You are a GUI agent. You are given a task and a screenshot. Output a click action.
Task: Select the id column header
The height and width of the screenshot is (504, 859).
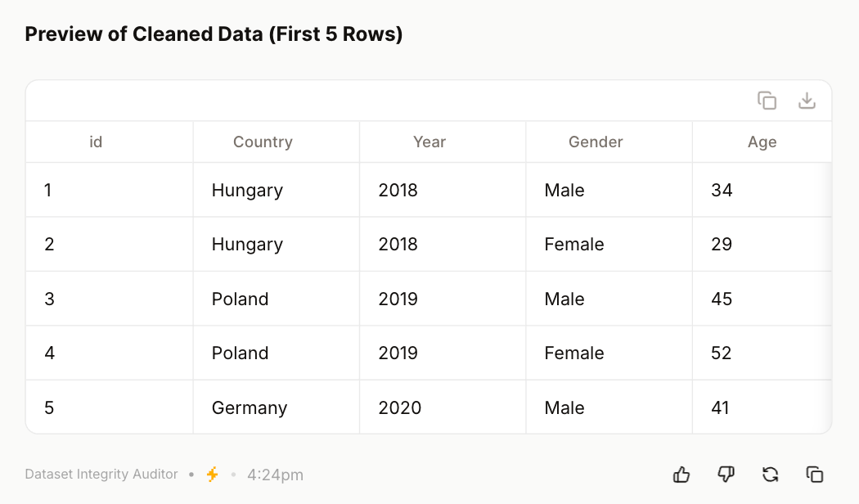click(96, 142)
